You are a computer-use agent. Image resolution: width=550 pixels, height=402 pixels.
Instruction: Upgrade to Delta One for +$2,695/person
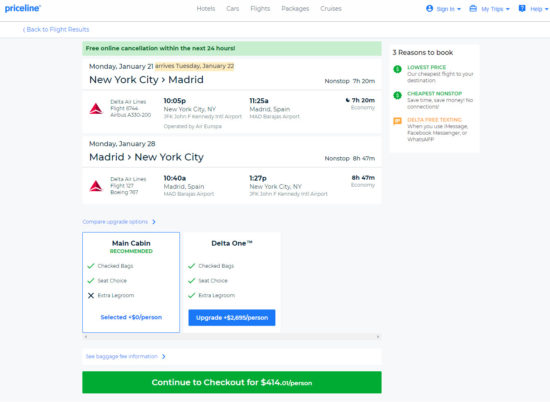232,317
